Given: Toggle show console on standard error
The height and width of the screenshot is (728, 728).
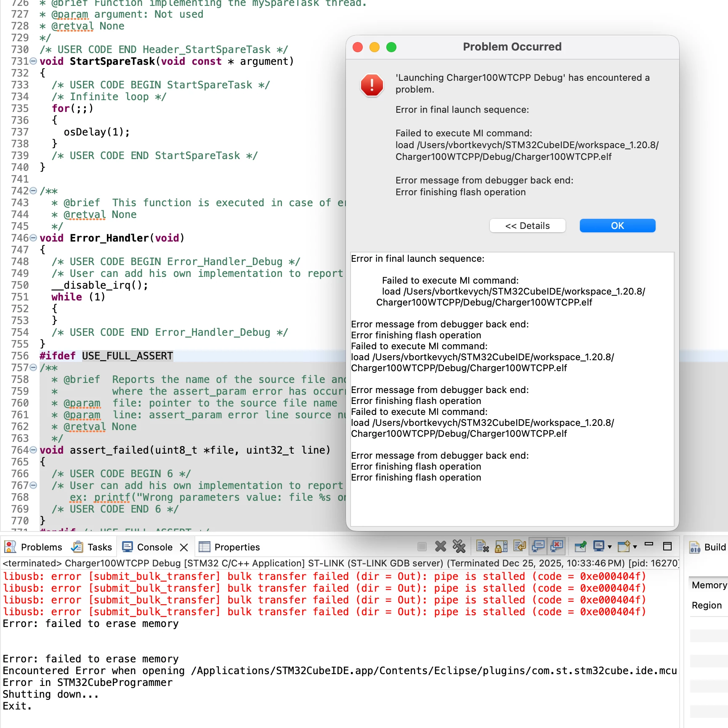Looking at the screenshot, I should pos(557,547).
